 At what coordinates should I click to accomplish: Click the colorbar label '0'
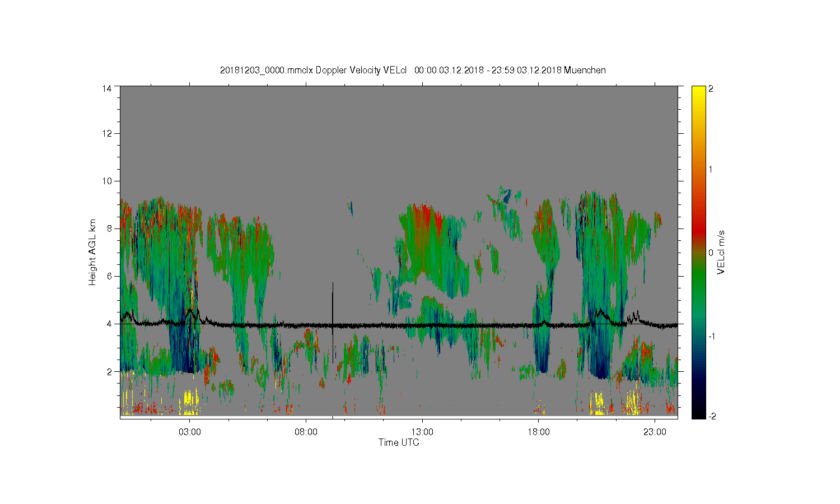[711, 253]
